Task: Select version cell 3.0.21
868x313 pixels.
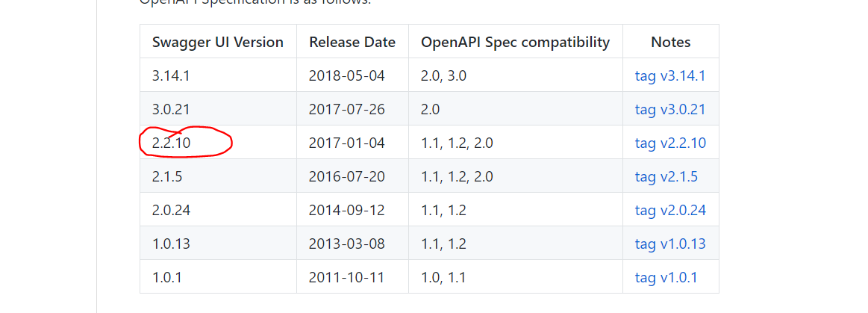Action: [218, 109]
